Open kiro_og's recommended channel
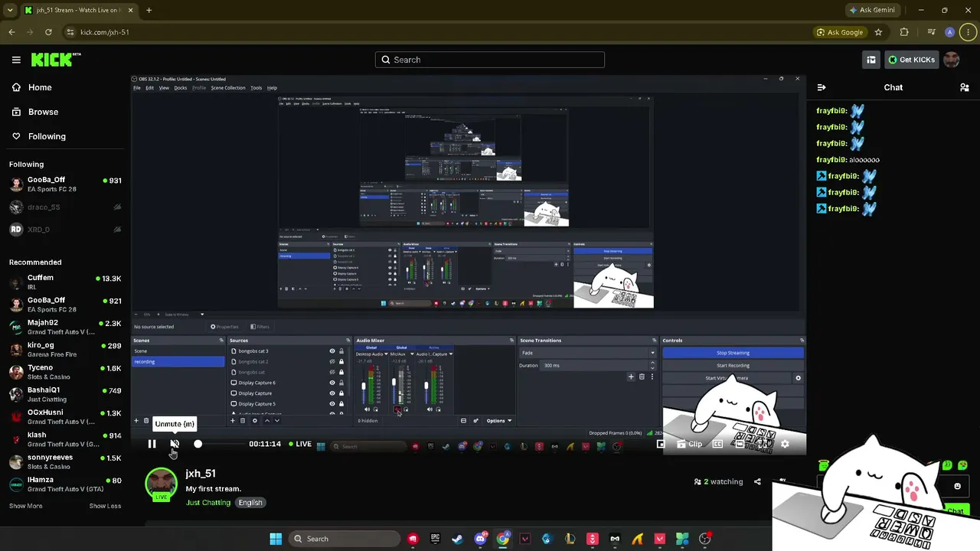Viewport: 980px width, 551px height. (x=64, y=349)
